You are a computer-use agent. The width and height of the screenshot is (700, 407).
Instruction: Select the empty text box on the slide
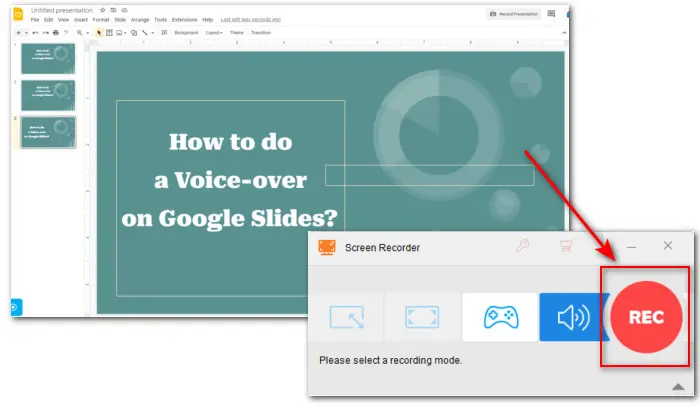click(x=429, y=175)
